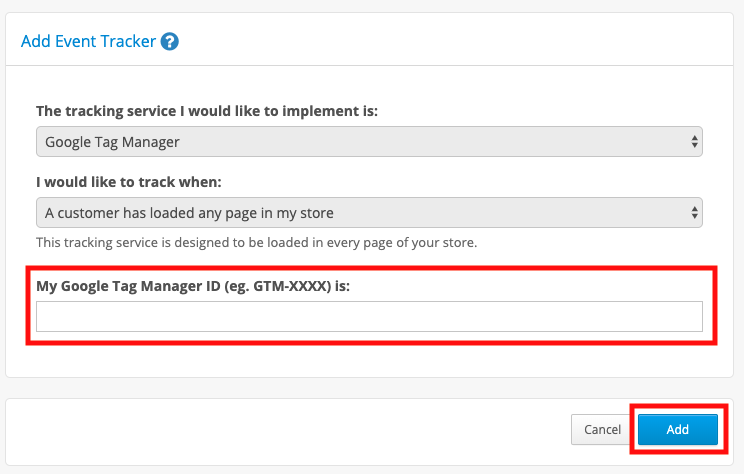The image size is (744, 474).
Task: Click the note 'This tracking service is designed to be loaded...'
Action: point(257,242)
